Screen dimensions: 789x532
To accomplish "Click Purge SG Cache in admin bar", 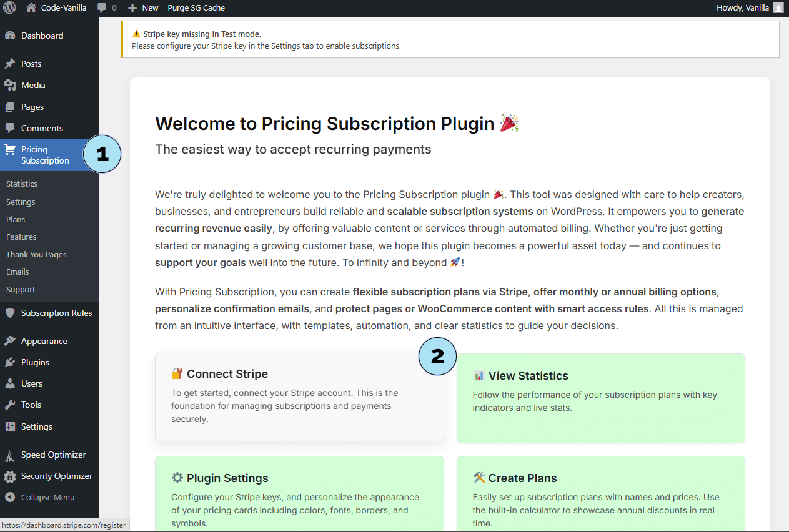I will click(x=196, y=8).
